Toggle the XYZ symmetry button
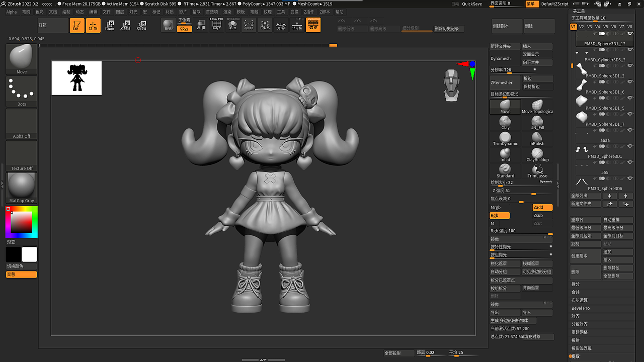 click(185, 29)
